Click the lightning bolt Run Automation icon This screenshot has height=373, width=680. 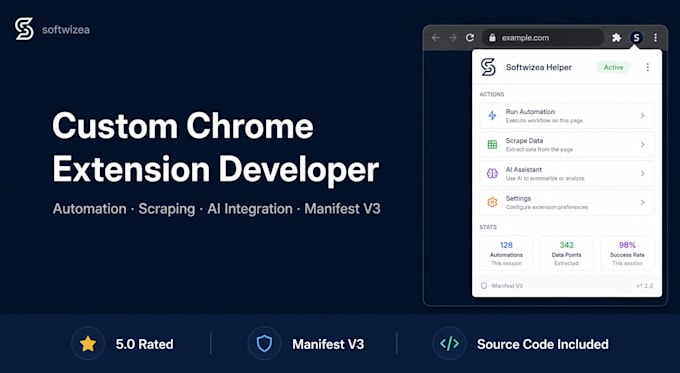coord(492,115)
